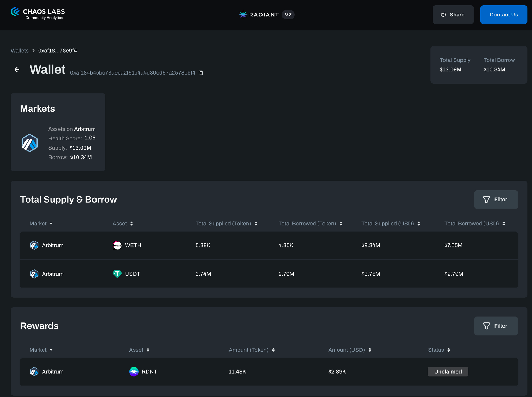Go to Wallets breadcrumb link
Image resolution: width=532 pixels, height=397 pixels.
click(20, 51)
